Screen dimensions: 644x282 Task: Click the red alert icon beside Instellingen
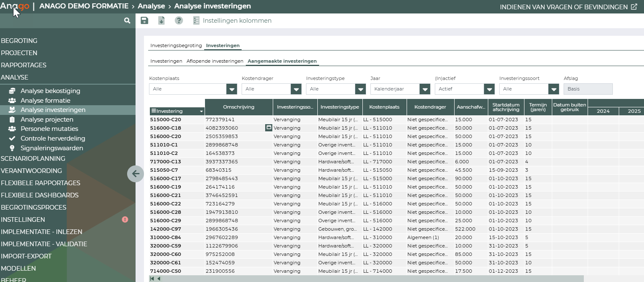125,220
